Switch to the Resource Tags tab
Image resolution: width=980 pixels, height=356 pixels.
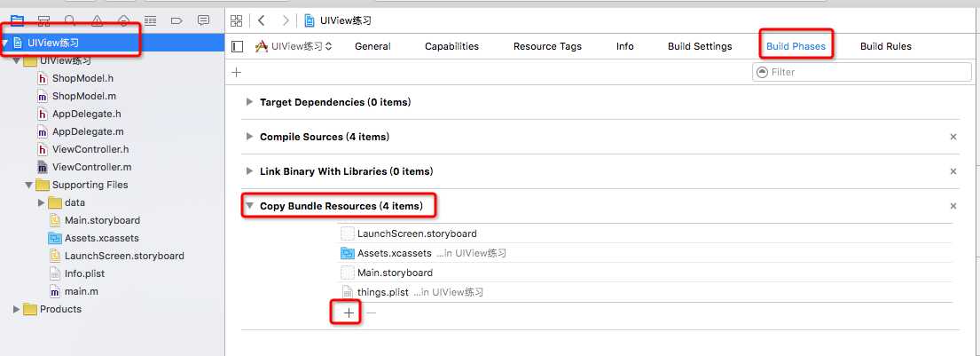547,46
